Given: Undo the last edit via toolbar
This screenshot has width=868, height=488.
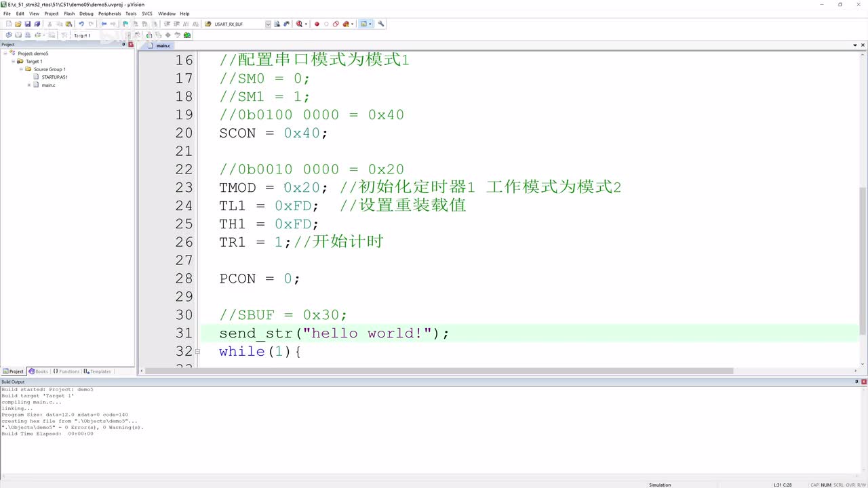Looking at the screenshot, I should click(x=81, y=24).
